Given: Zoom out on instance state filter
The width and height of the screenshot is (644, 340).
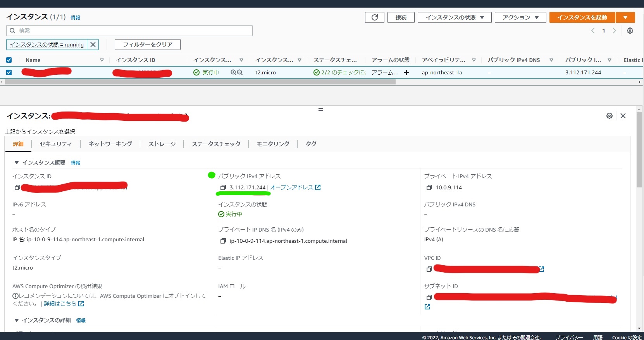Looking at the screenshot, I should pyautogui.click(x=240, y=72).
